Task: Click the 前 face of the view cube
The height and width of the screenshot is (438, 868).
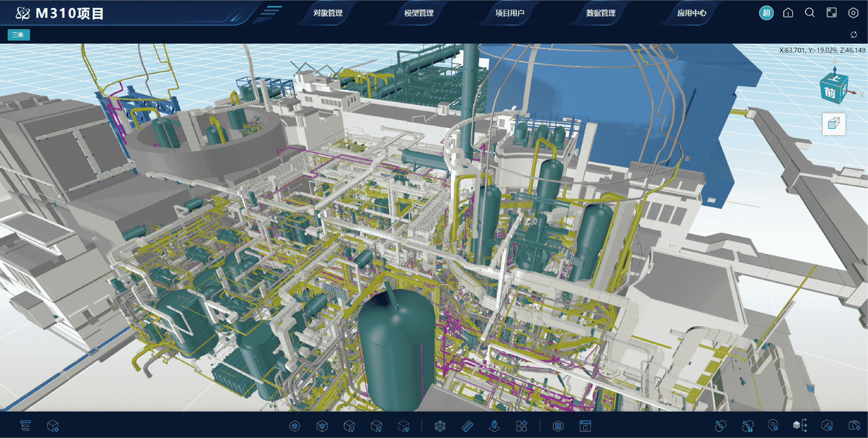Action: tap(830, 93)
